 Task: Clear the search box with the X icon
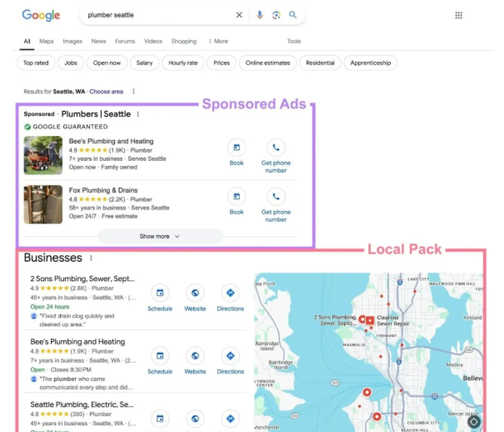[x=239, y=15]
